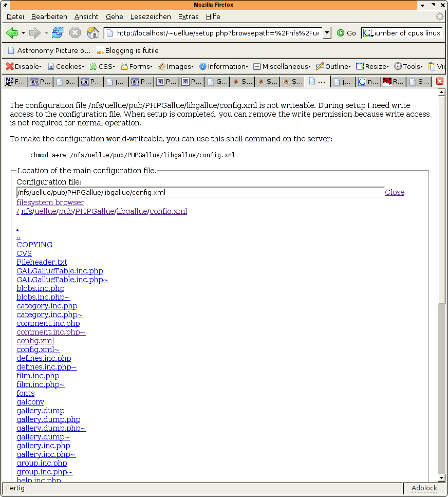Click the vertical scrollbar down arrow
The height and width of the screenshot is (497, 448).
441,477
